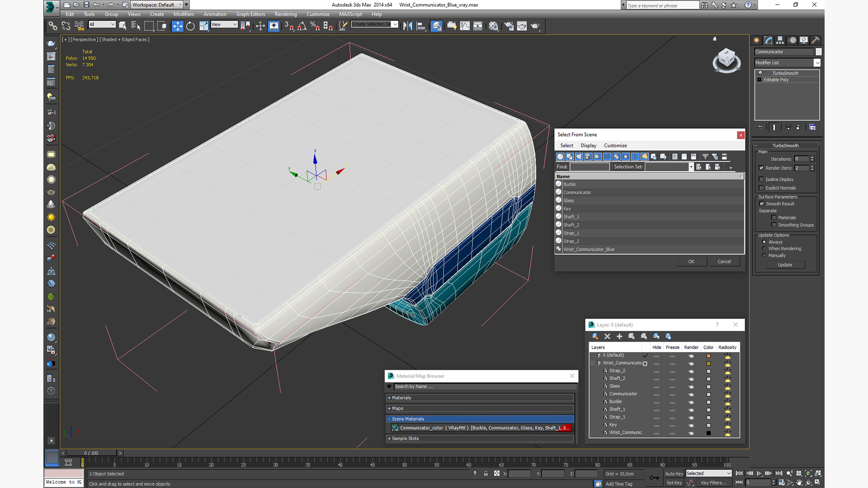Expand the Materials group in browser
Screen dimensions: 868x488
coord(480,398)
